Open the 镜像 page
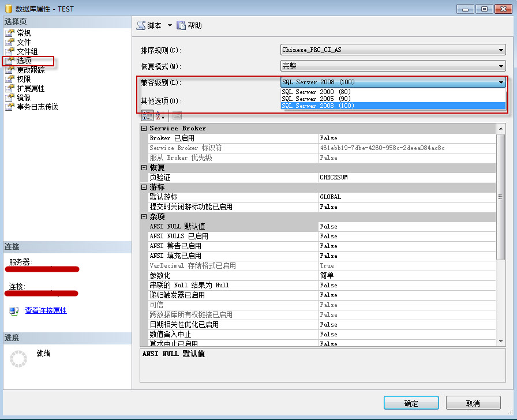This screenshot has height=420, width=517. [x=24, y=97]
